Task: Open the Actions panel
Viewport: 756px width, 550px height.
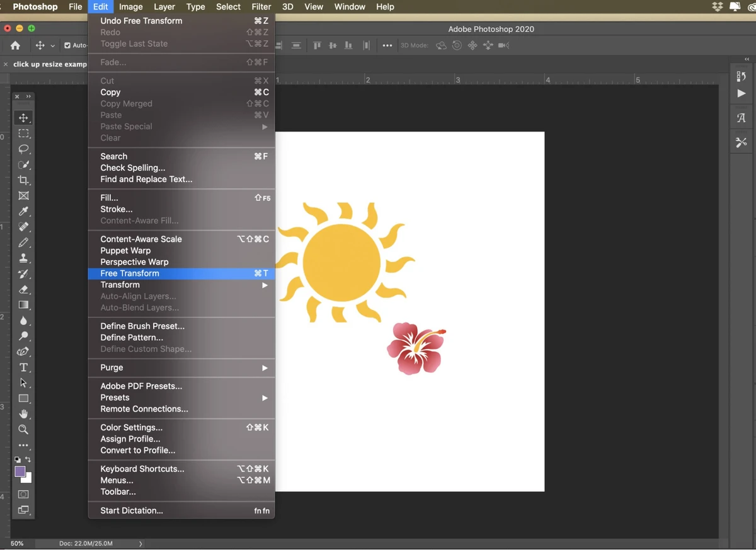Action: point(741,95)
